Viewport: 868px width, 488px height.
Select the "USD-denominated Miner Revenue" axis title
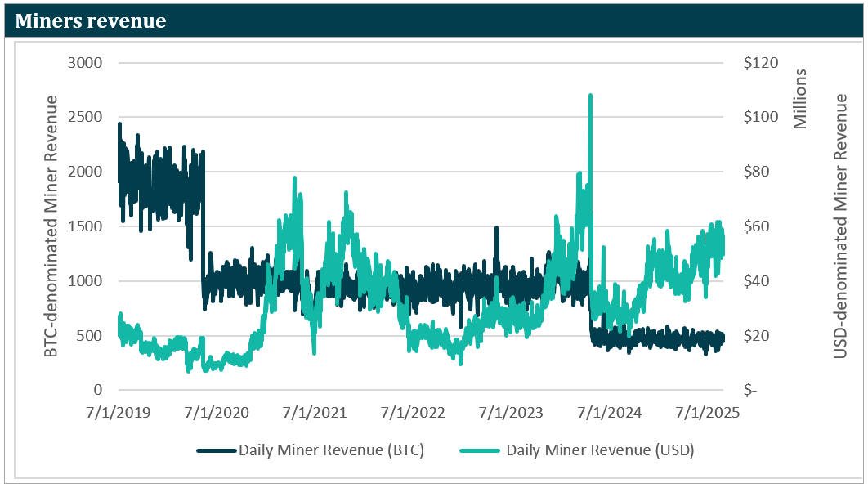[x=840, y=226]
